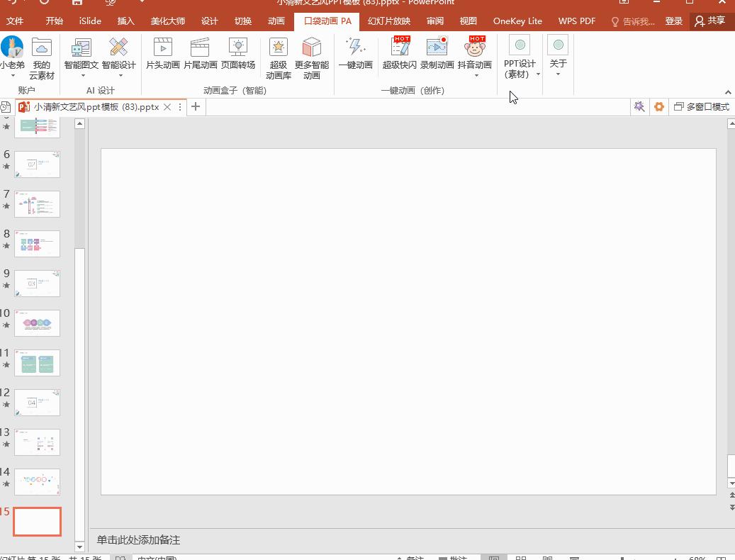Open the 关于 dropdown arrow
735x560 pixels.
pyautogui.click(x=558, y=74)
